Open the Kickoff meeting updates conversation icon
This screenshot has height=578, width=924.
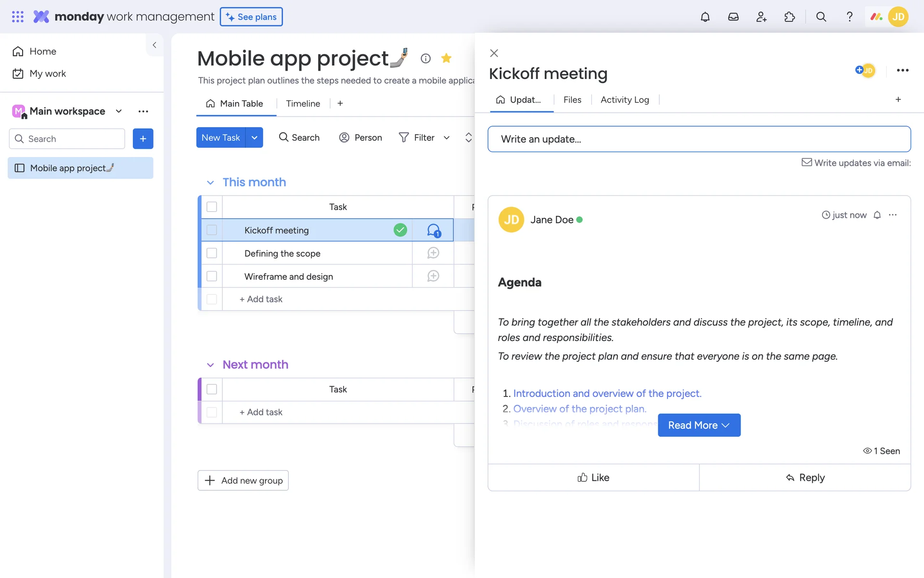coord(433,230)
